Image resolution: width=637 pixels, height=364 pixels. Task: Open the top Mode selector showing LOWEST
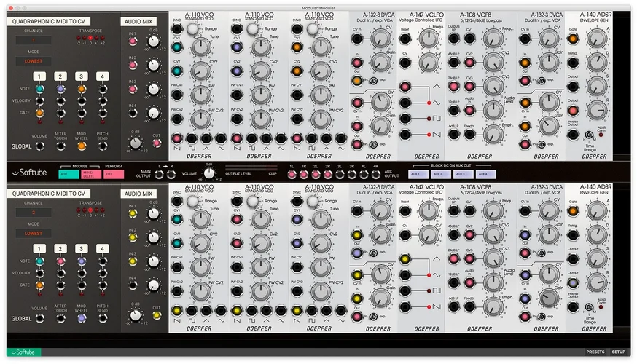pyautogui.click(x=32, y=62)
